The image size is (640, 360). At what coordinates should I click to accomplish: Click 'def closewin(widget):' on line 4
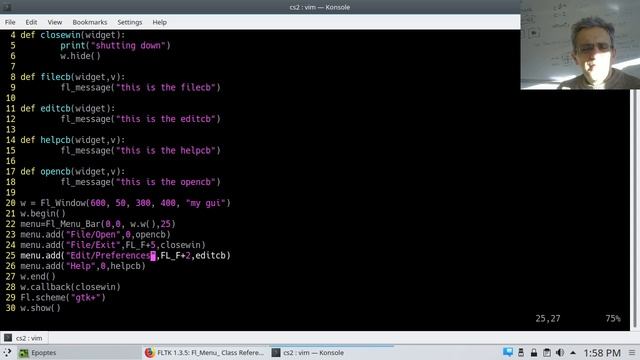(73, 35)
